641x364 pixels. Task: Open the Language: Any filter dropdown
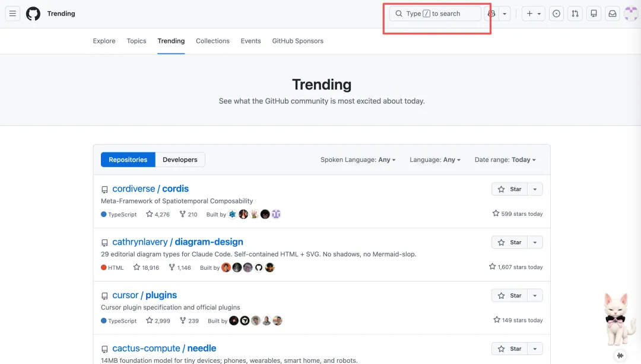[x=435, y=159]
